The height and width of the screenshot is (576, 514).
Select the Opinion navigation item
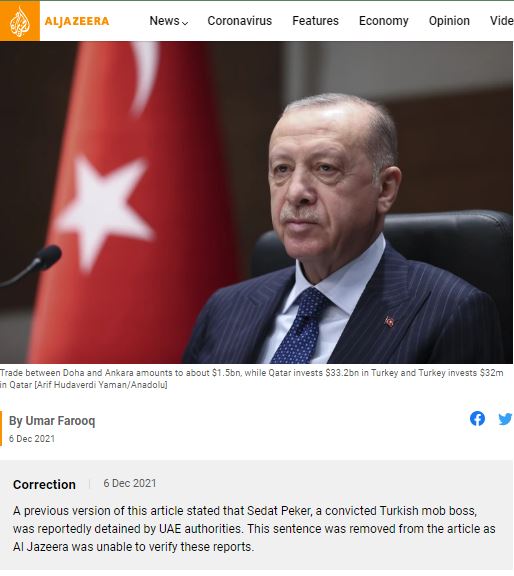(x=449, y=21)
